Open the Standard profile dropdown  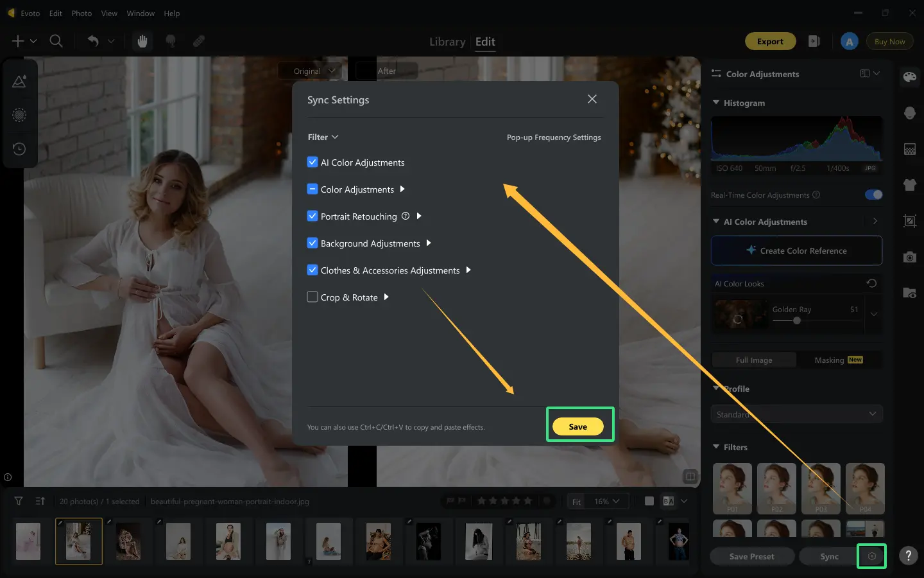click(x=796, y=414)
